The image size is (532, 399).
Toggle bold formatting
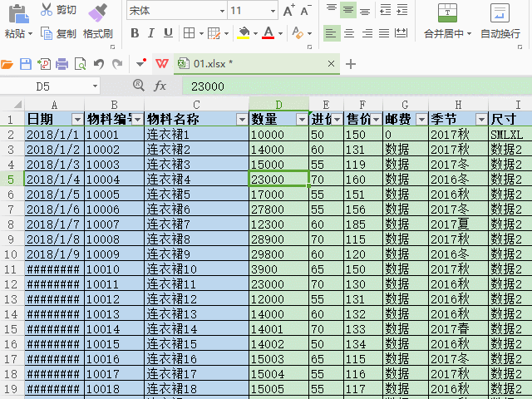click(x=135, y=33)
